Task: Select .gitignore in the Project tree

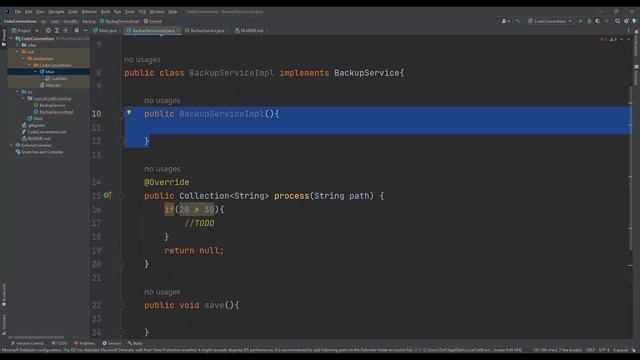Action: [x=33, y=125]
